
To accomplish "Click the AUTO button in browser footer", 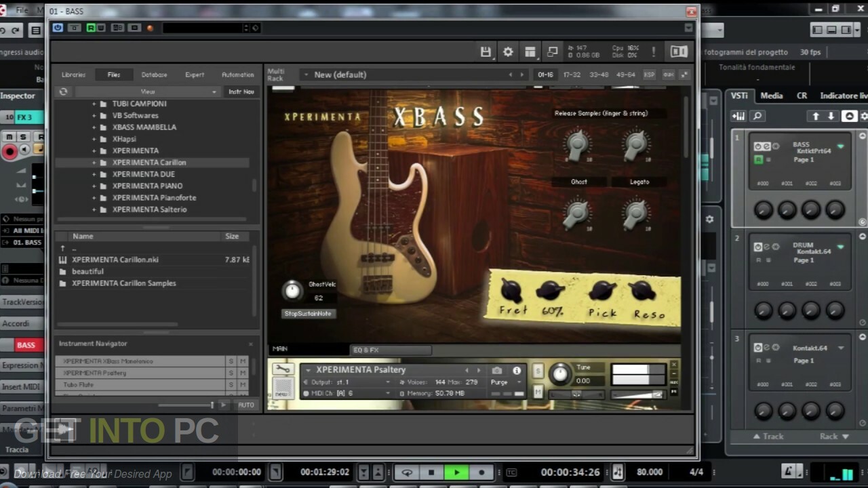I will (246, 405).
